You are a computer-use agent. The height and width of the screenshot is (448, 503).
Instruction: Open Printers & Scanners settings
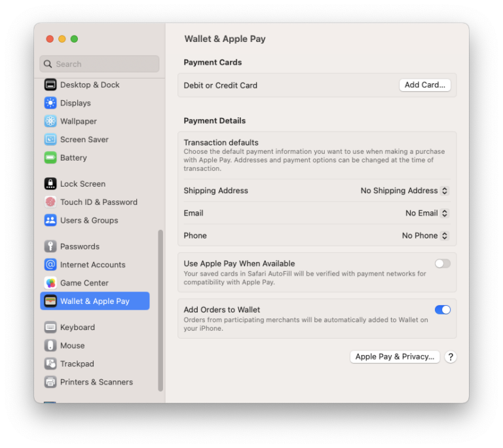click(x=95, y=383)
